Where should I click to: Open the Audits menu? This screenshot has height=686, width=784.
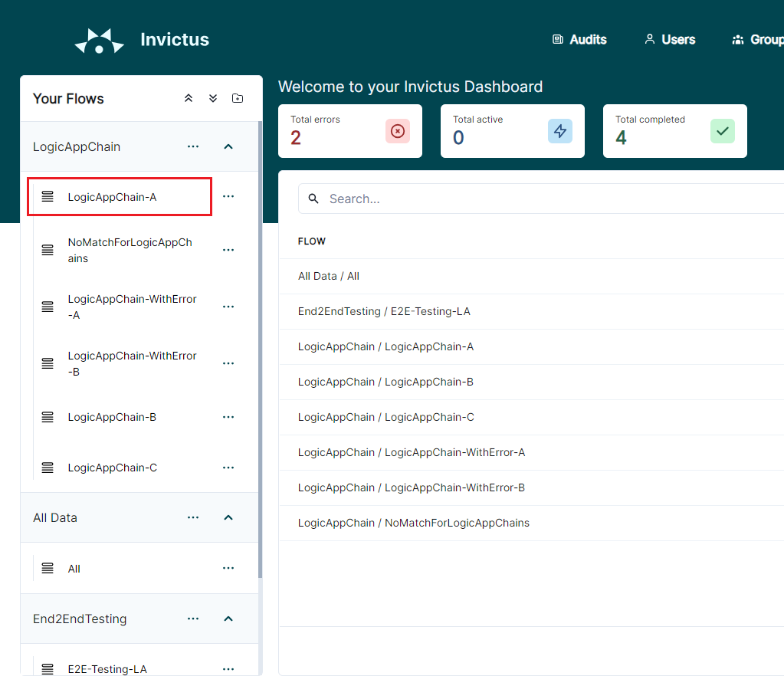pos(579,40)
